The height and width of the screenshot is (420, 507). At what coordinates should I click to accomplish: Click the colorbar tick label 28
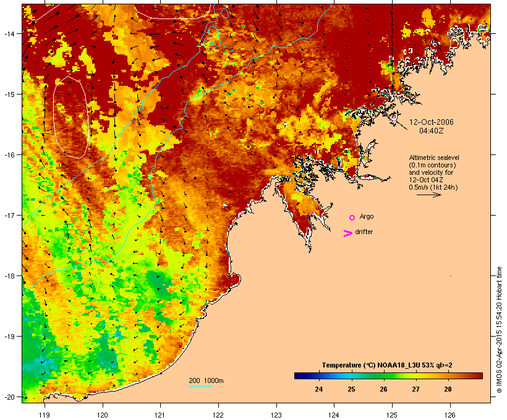click(448, 389)
